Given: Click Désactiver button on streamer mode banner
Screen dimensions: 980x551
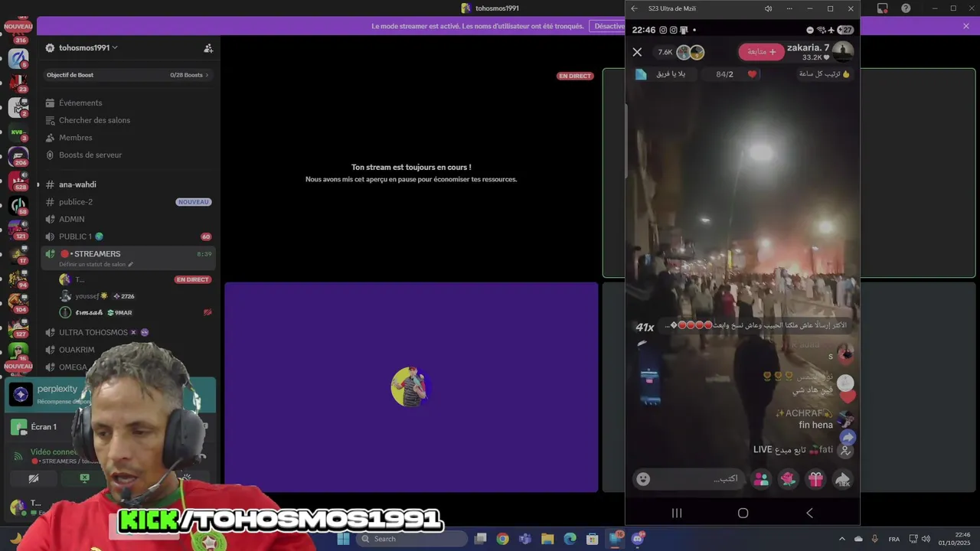Looking at the screenshot, I should click(609, 26).
